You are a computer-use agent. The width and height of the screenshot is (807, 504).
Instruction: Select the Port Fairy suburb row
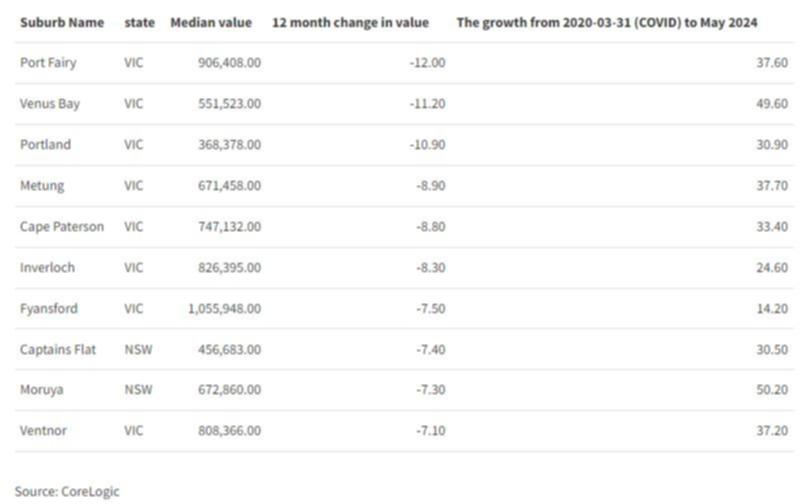click(404, 63)
